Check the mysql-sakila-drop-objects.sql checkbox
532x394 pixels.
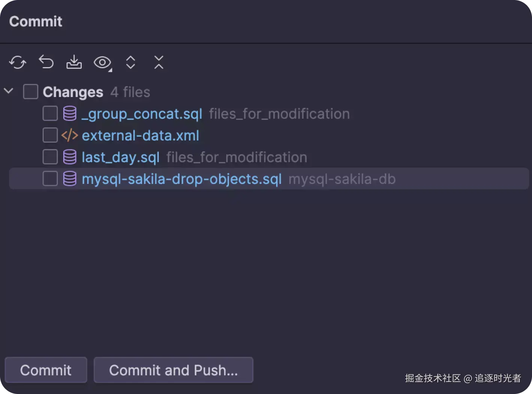click(50, 179)
